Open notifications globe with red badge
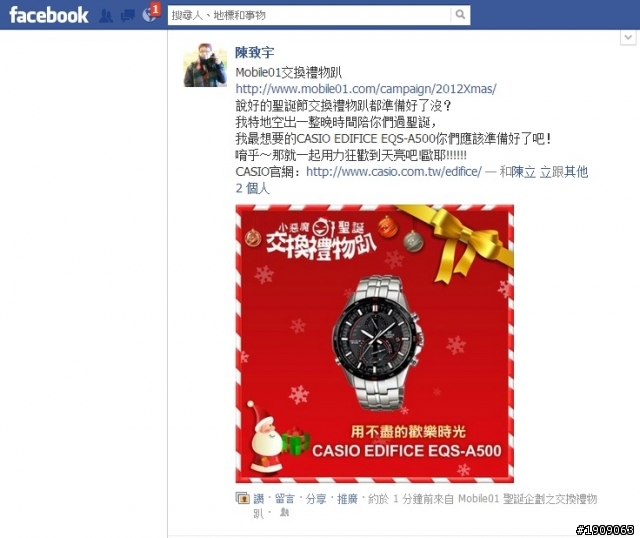640x538 pixels. tap(150, 15)
